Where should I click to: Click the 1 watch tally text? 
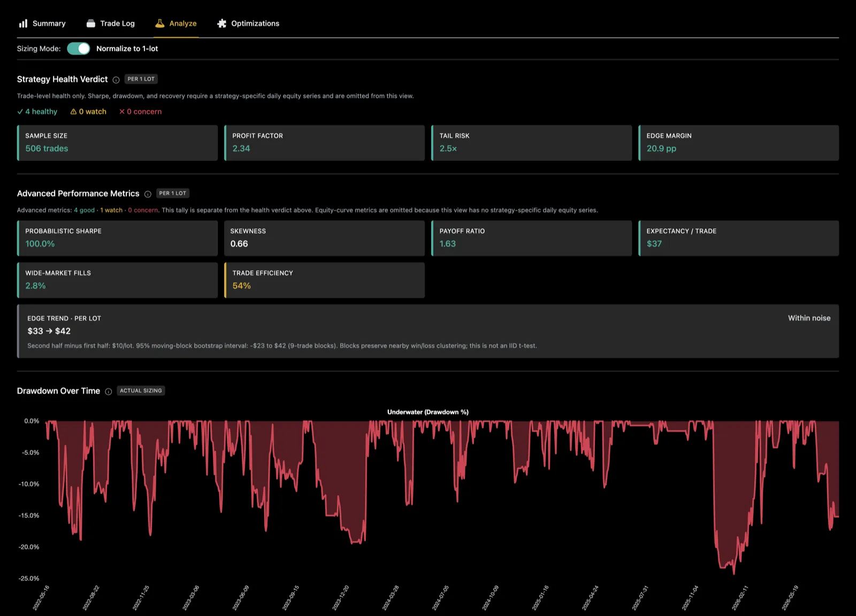pos(111,210)
